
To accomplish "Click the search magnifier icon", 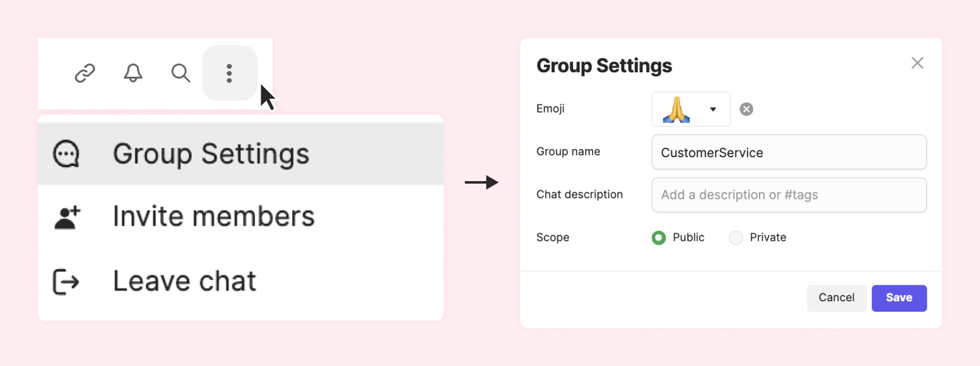I will tap(181, 74).
